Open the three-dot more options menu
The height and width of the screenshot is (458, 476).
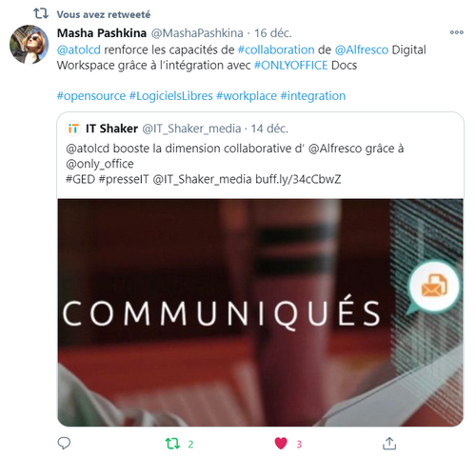coord(457,32)
